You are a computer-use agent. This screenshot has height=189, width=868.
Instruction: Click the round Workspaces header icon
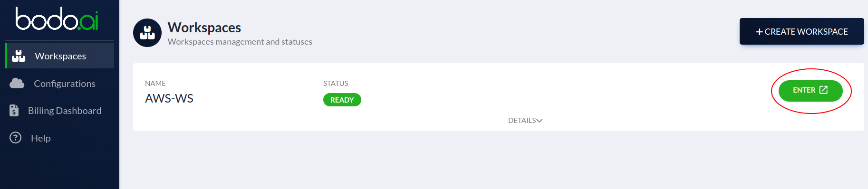coord(147,33)
